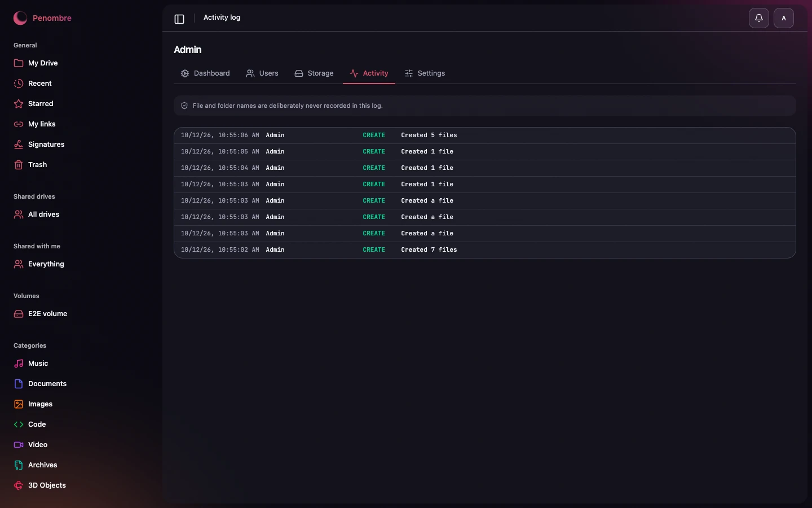Open the Settings tab
812x508 pixels.
point(425,73)
